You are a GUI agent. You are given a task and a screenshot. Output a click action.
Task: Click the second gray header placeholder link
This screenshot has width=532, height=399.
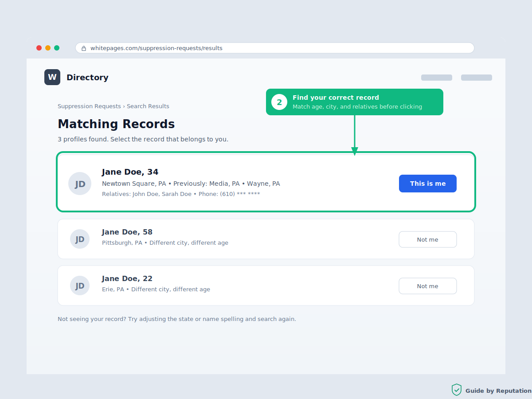click(x=477, y=78)
